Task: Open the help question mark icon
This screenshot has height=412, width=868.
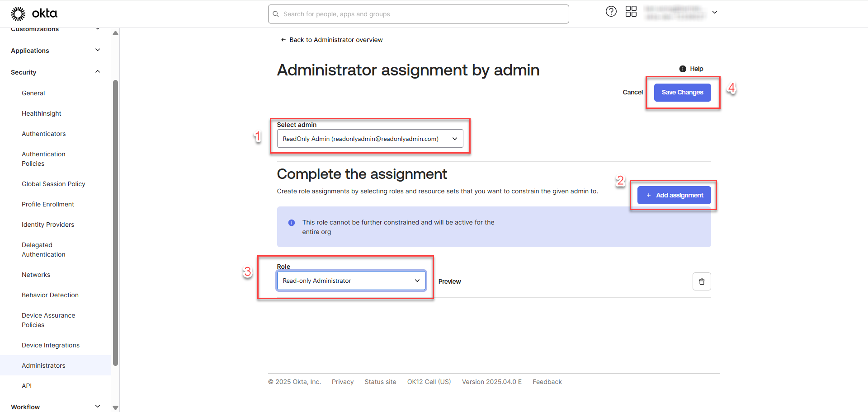Action: tap(611, 12)
